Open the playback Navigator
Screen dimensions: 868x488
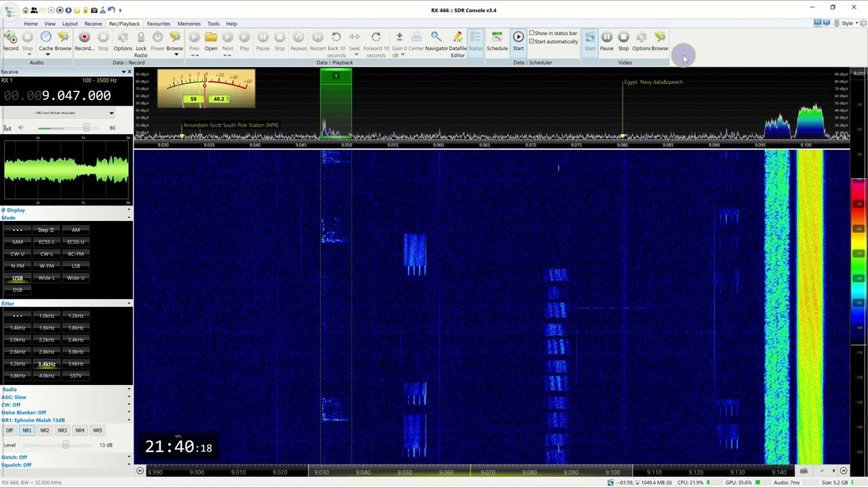point(437,41)
